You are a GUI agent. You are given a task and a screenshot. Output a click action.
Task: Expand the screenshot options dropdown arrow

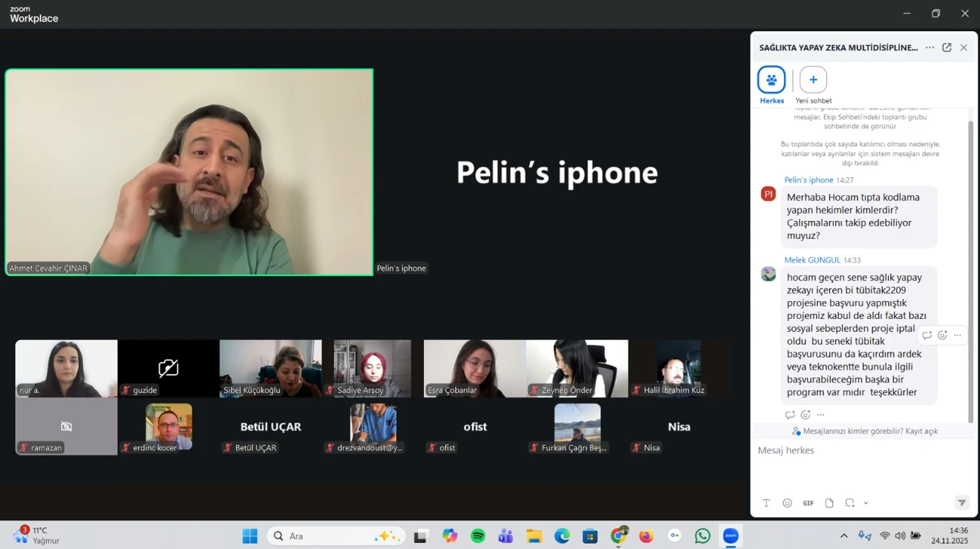pos(866,503)
